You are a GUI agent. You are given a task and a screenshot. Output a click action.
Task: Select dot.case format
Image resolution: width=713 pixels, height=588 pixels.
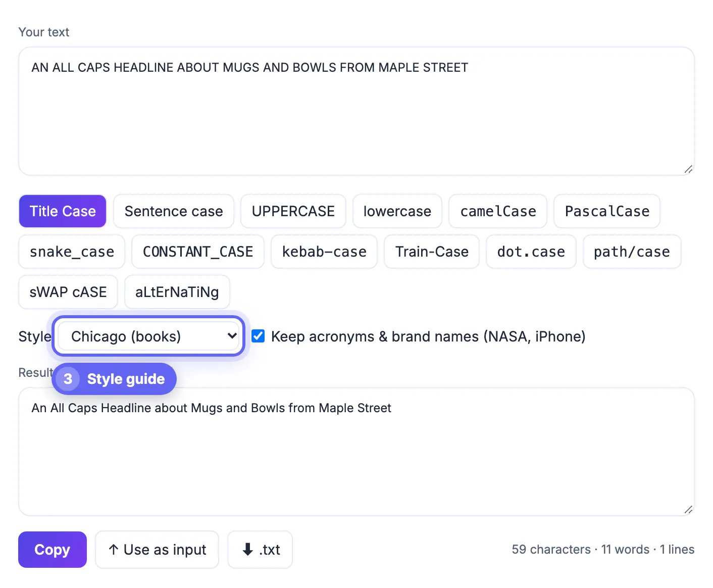pos(531,252)
